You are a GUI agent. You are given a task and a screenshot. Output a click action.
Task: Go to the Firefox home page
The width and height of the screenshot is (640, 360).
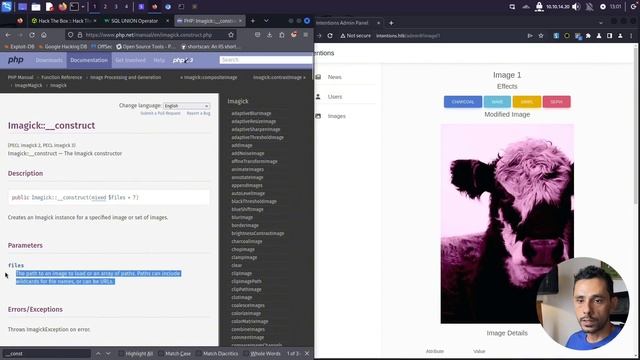[44, 36]
